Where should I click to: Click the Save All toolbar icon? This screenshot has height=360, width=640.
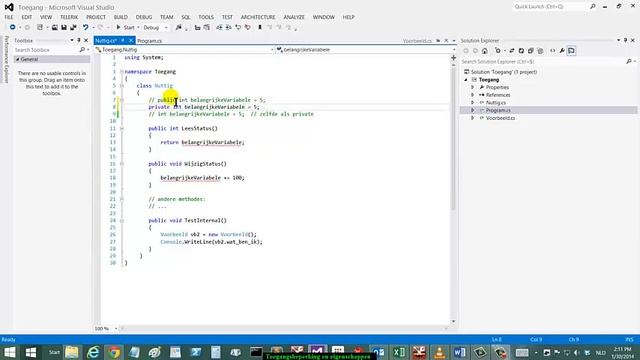click(73, 27)
